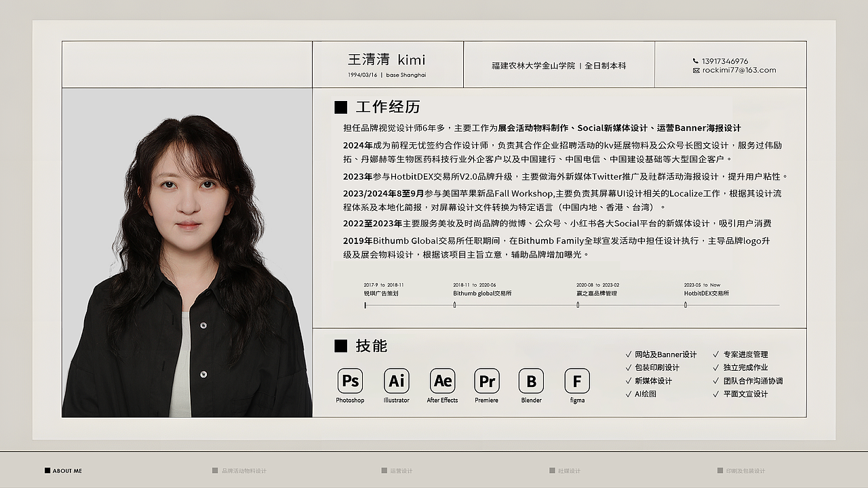Click the 技能 heading

click(372, 346)
